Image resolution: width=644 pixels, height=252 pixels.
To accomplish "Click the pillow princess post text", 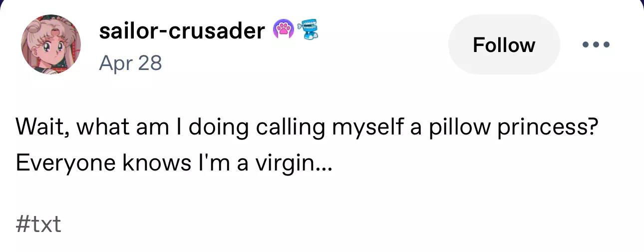I will click(307, 128).
